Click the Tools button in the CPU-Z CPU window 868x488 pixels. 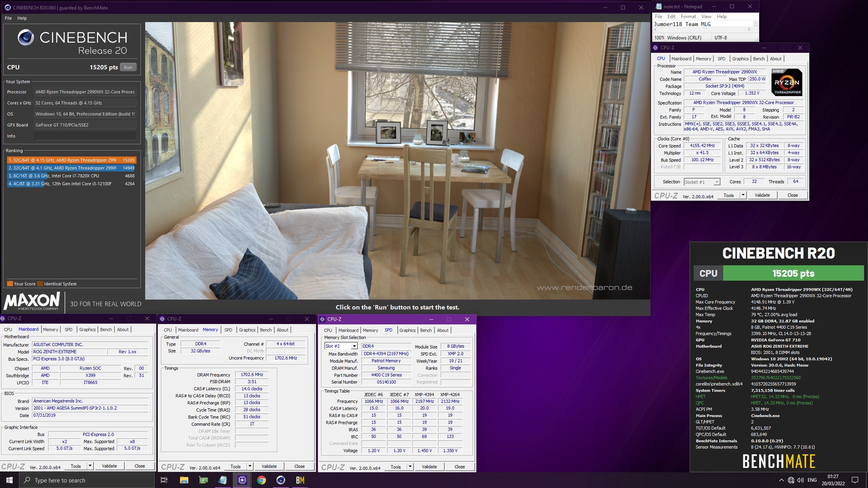tap(729, 195)
